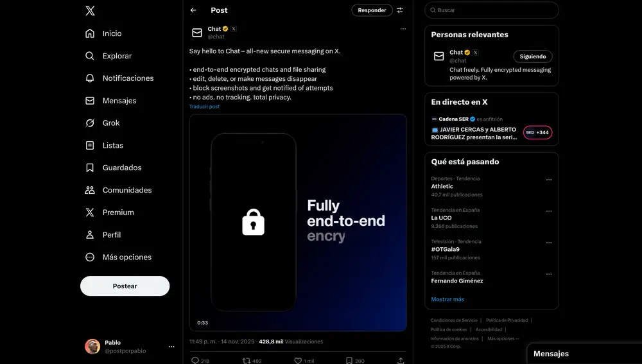This screenshot has width=642, height=364.
Task: Click the Responder button
Action: point(372,10)
